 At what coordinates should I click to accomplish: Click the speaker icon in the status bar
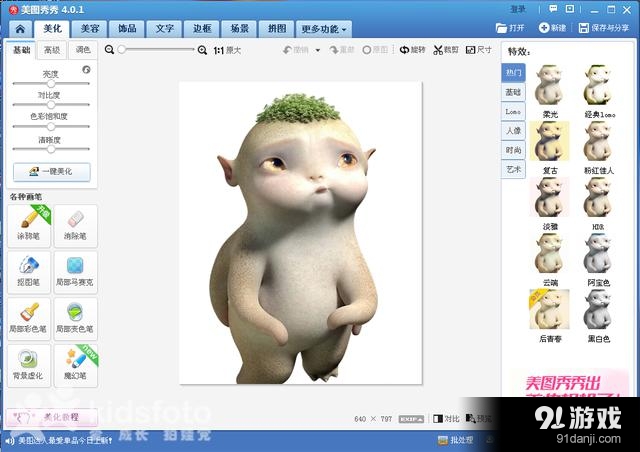10,441
